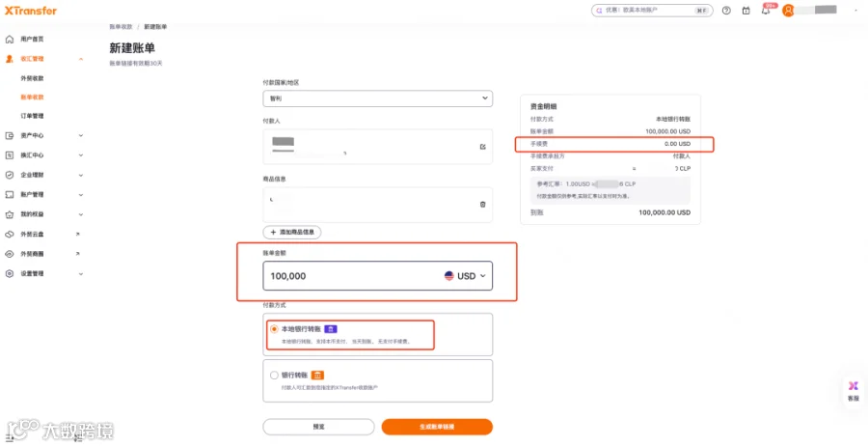Open 订单管理 in the sidebar
The height and width of the screenshot is (447, 868).
click(x=32, y=116)
